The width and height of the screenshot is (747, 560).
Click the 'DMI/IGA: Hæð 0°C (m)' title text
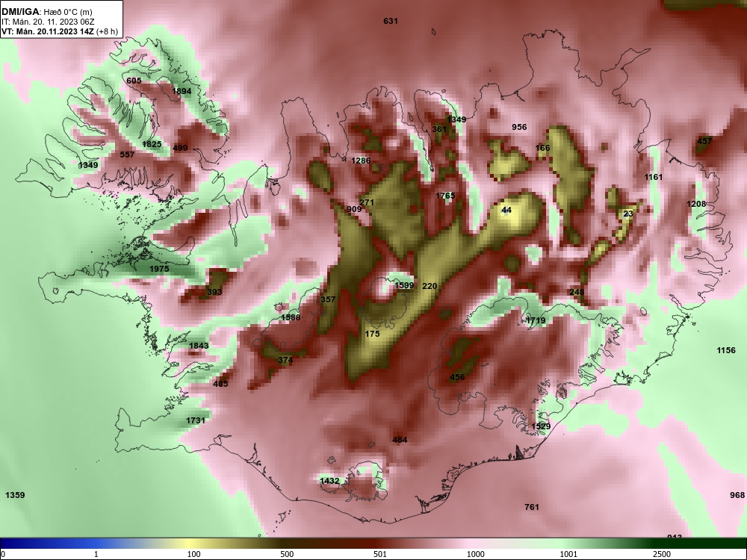[x=46, y=12]
